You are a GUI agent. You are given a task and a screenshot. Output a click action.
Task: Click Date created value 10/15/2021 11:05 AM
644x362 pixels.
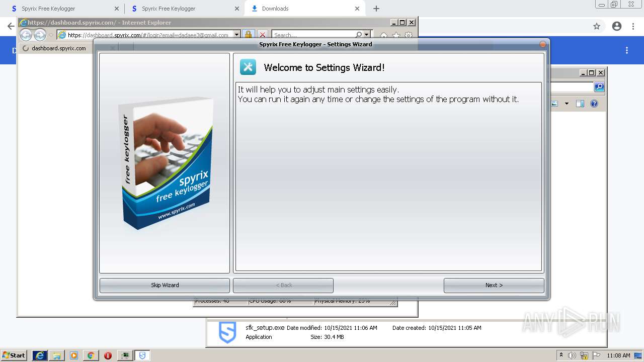(455, 328)
